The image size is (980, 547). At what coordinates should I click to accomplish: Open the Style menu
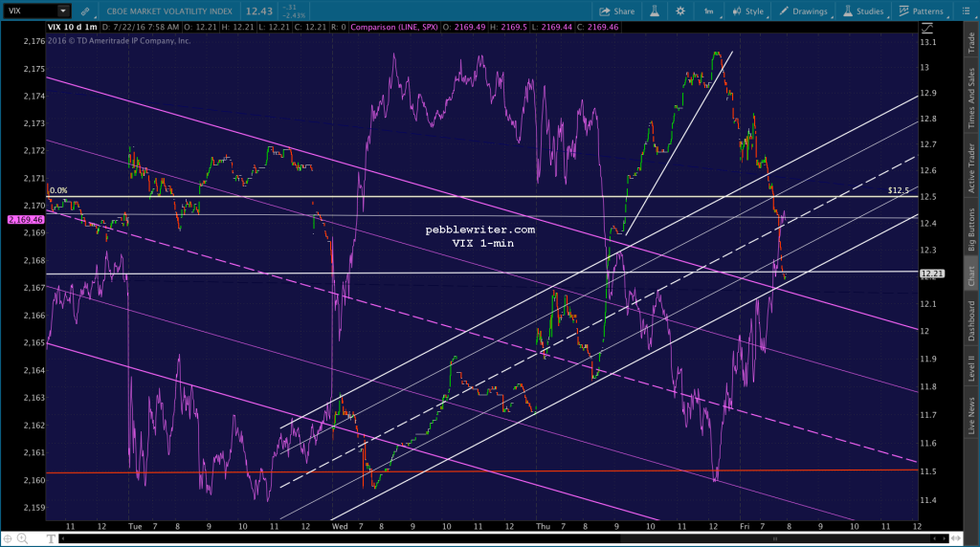748,11
